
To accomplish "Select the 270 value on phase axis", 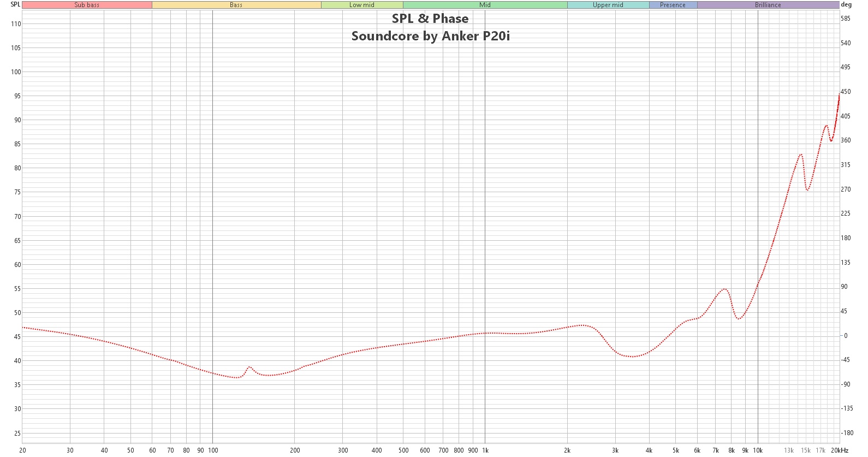I will pyautogui.click(x=846, y=189).
